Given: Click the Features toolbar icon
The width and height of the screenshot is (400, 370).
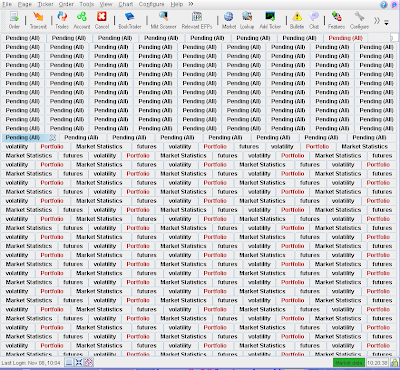Looking at the screenshot, I should pyautogui.click(x=336, y=20).
